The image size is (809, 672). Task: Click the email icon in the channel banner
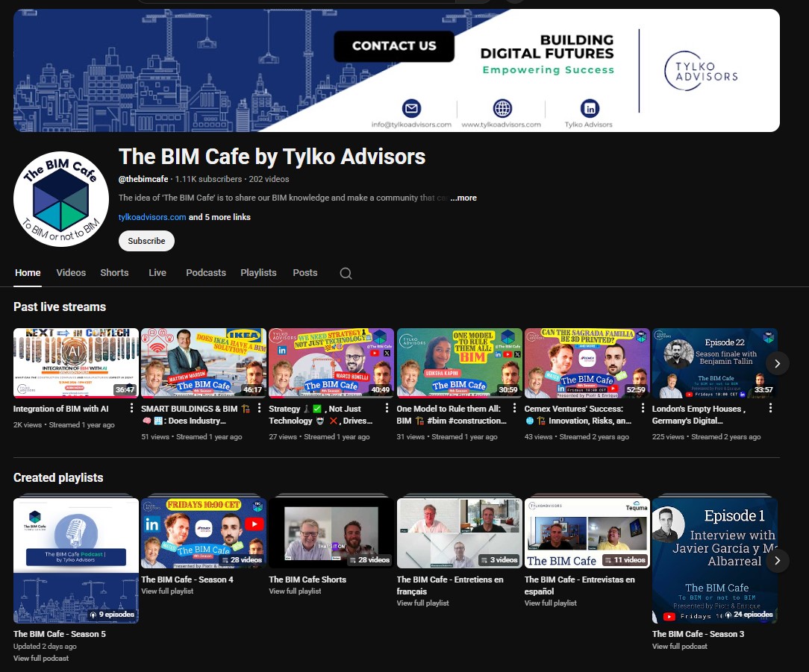point(411,108)
